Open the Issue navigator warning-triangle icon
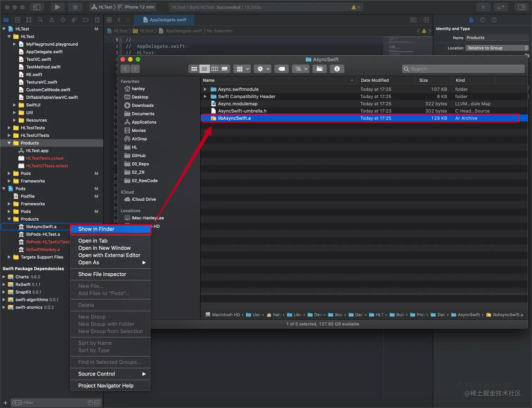This screenshot has height=408, width=532. 51,20
